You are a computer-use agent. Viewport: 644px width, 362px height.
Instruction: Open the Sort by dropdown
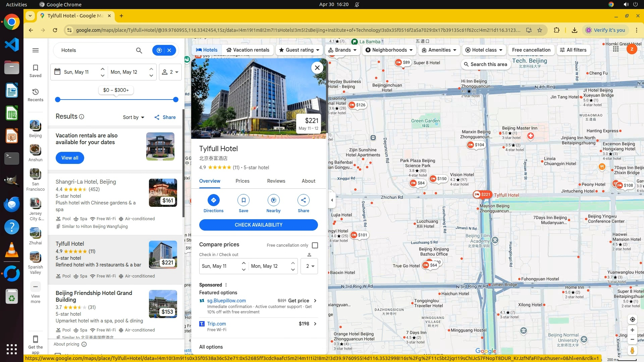(133, 117)
